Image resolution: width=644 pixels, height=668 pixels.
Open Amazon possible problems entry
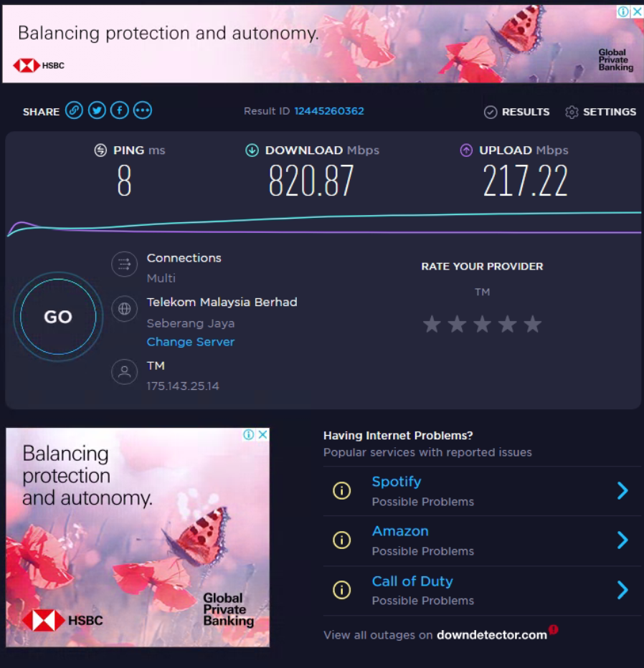[x=483, y=541]
